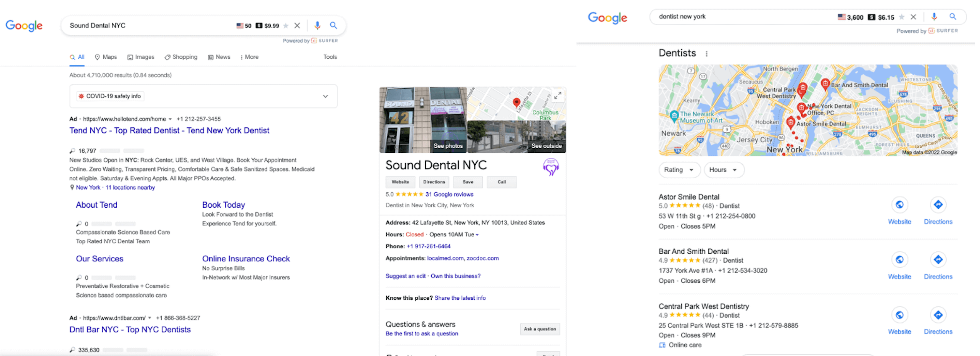Click the Online care icon under Central Park West Dentistry

click(663, 345)
